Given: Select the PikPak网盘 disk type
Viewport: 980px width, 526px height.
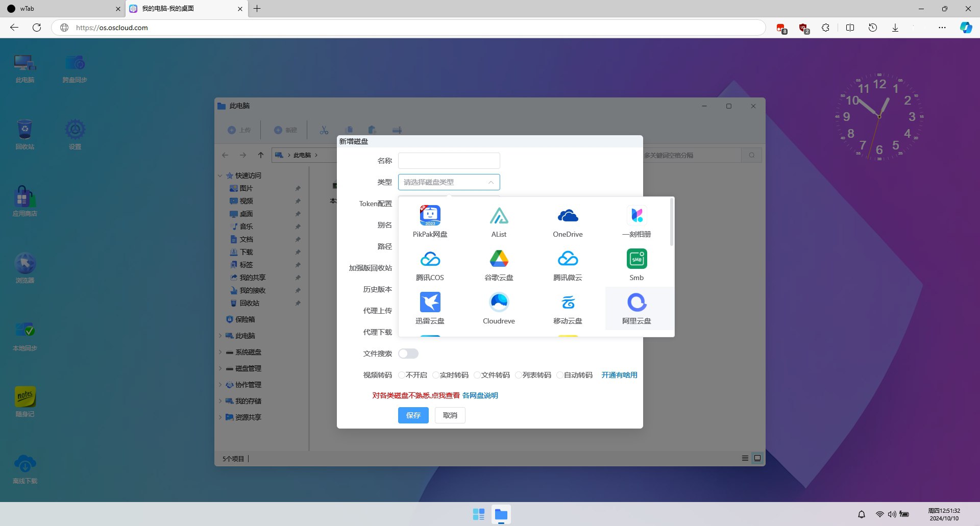Looking at the screenshot, I should coord(430,221).
